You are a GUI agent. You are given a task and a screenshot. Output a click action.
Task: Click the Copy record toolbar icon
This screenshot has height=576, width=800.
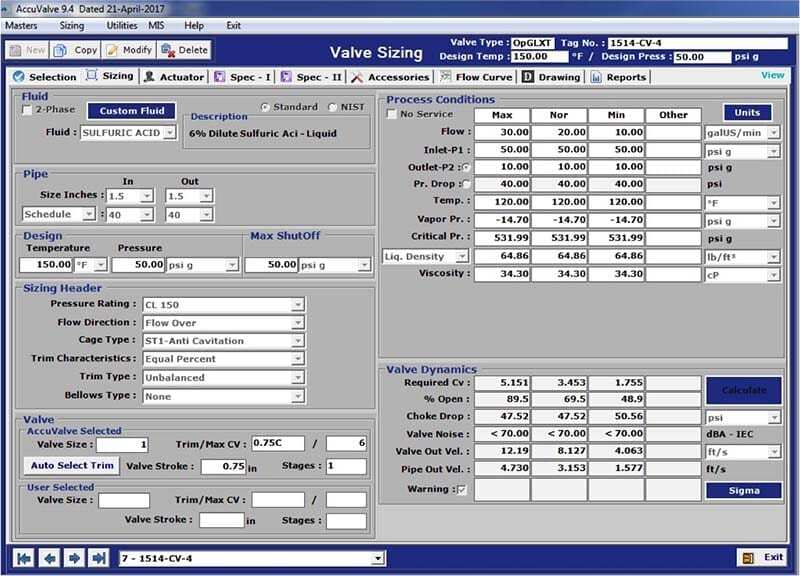point(62,48)
